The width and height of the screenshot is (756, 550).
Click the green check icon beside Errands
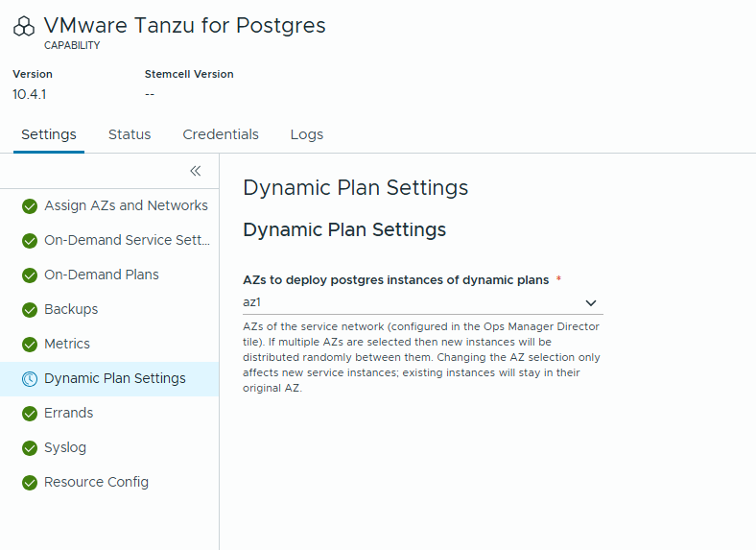[x=30, y=414]
